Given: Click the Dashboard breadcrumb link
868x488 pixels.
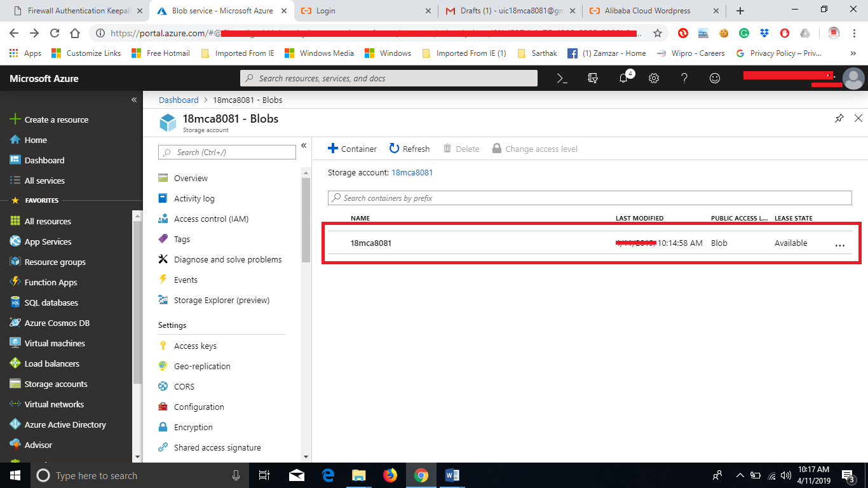Looking at the screenshot, I should 179,100.
